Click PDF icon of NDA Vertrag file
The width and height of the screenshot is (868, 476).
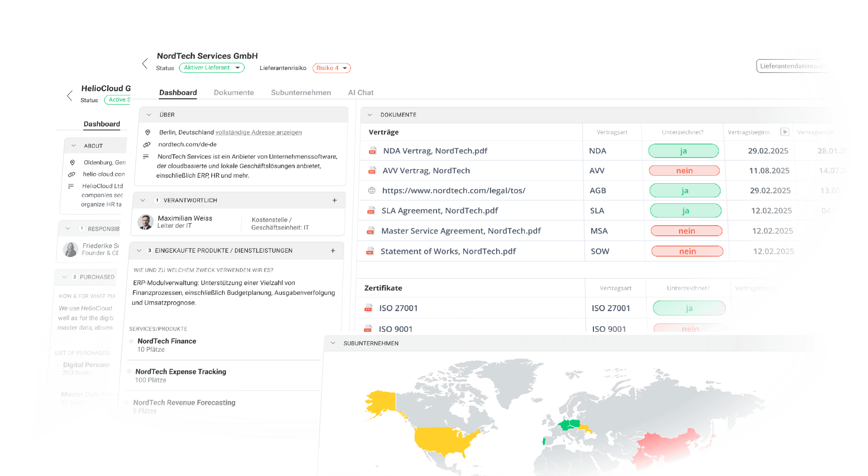tap(372, 151)
